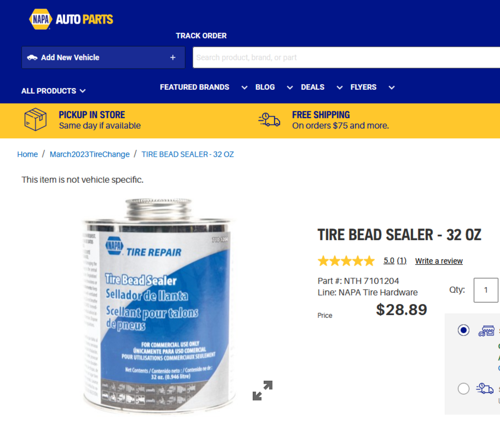Image resolution: width=500 pixels, height=448 pixels.
Task: Expand the Featured Brands menu chevron
Action: 245,87
